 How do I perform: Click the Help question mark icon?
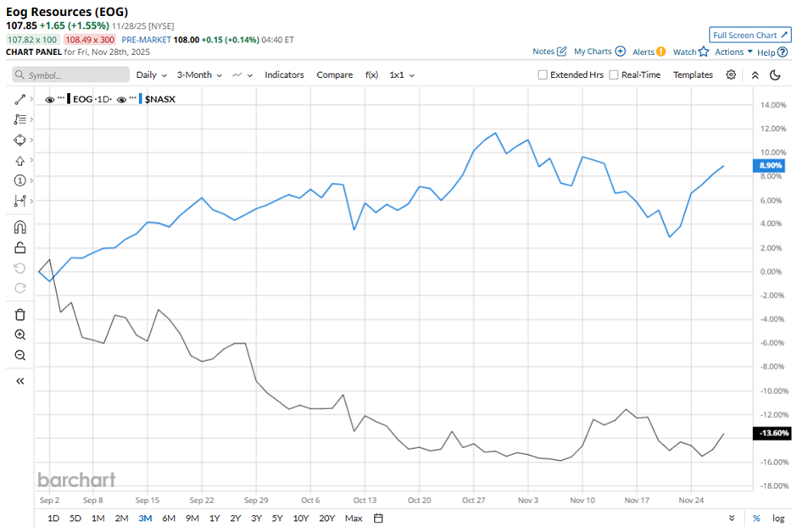(x=783, y=52)
